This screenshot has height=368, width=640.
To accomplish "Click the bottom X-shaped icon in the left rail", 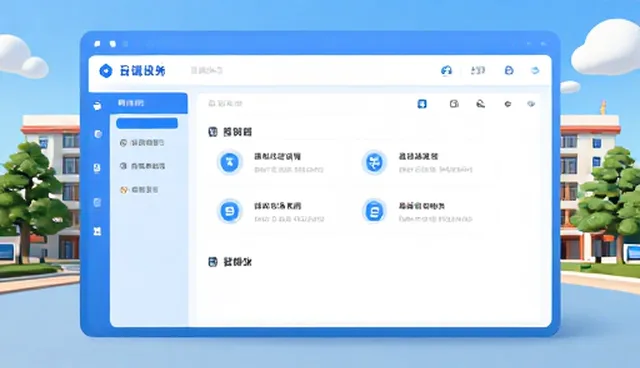I will (x=97, y=231).
